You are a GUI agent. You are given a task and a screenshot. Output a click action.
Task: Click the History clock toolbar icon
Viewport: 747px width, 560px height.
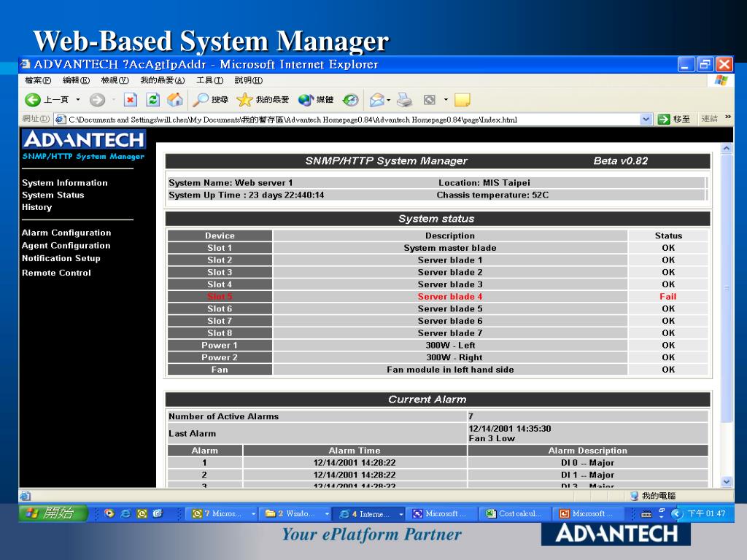click(351, 99)
